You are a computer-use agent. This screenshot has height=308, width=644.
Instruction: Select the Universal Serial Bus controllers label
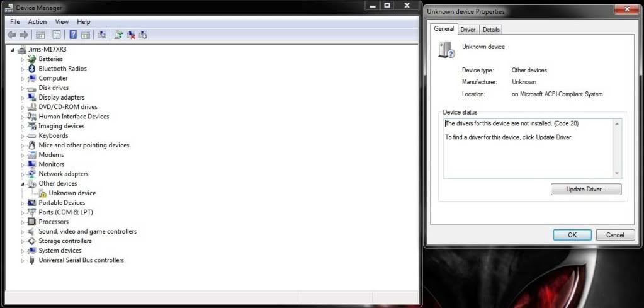[81, 260]
